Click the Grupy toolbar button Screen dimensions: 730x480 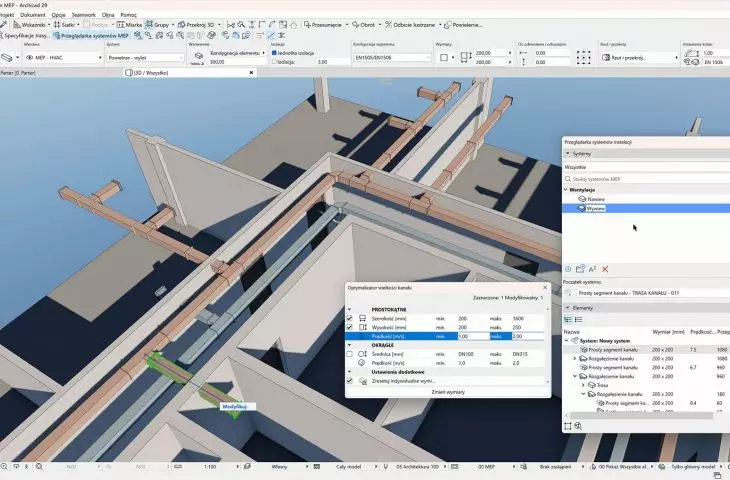[x=158, y=25]
